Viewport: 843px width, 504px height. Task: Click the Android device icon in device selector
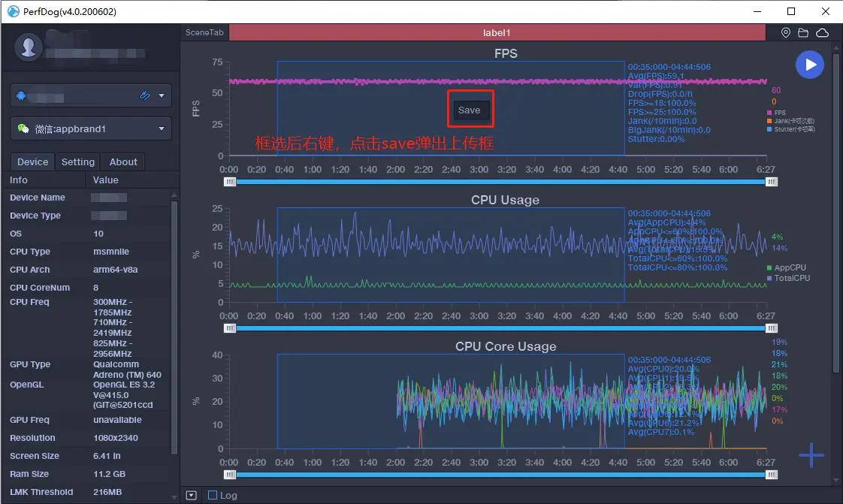pyautogui.click(x=21, y=96)
